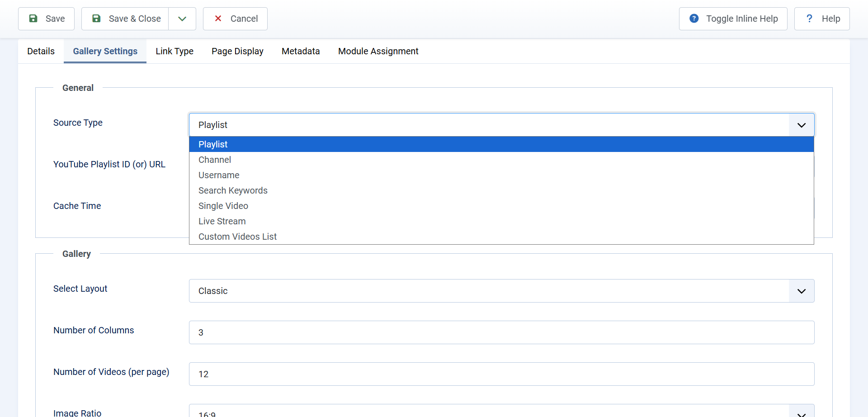Select Custom Videos List option
868x417 pixels.
[x=501, y=237]
